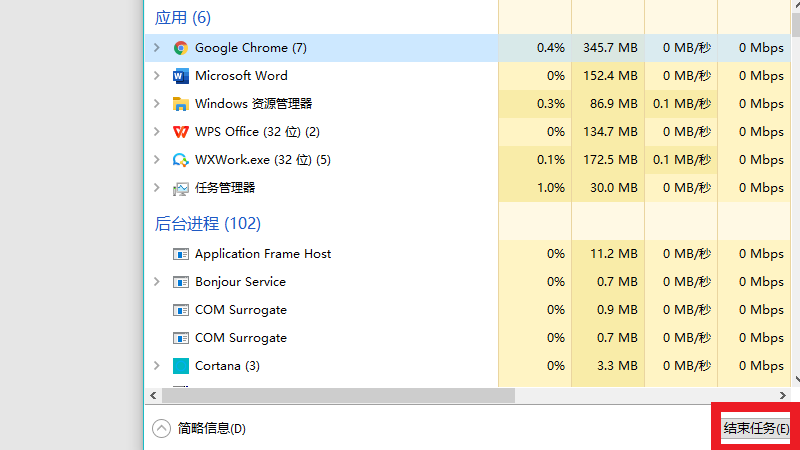Click the Bonjour Service icon
800x450 pixels.
pos(181,282)
